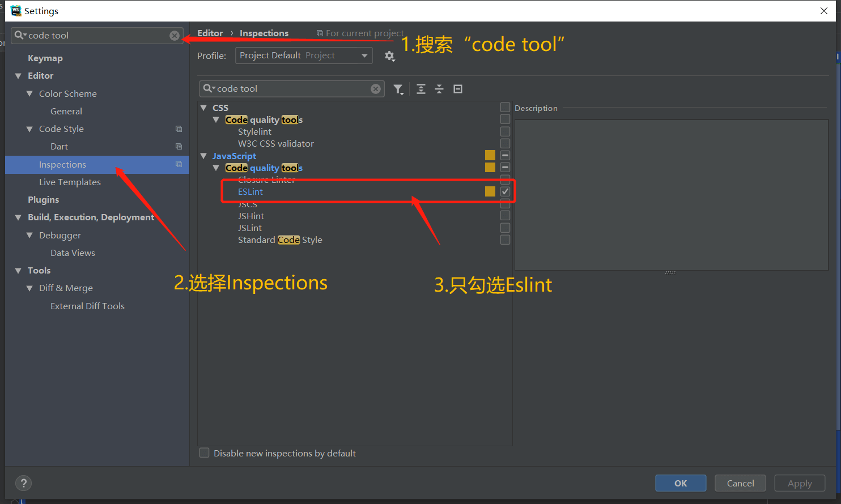Collapse the Build, Execution, Deployment section
Viewport: 841px width, 504px height.
point(18,217)
